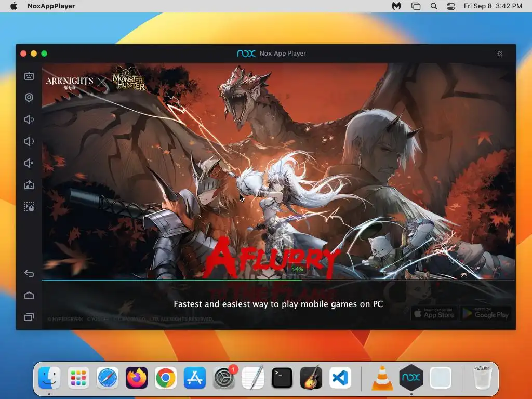
Task: Launch Firefox from the Dock
Action: tap(137, 378)
